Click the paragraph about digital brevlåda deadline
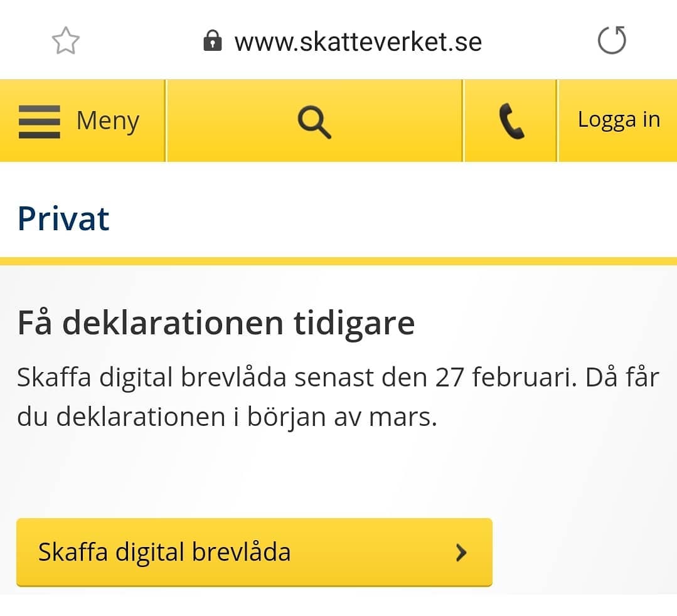The height and width of the screenshot is (616, 677). click(x=338, y=397)
